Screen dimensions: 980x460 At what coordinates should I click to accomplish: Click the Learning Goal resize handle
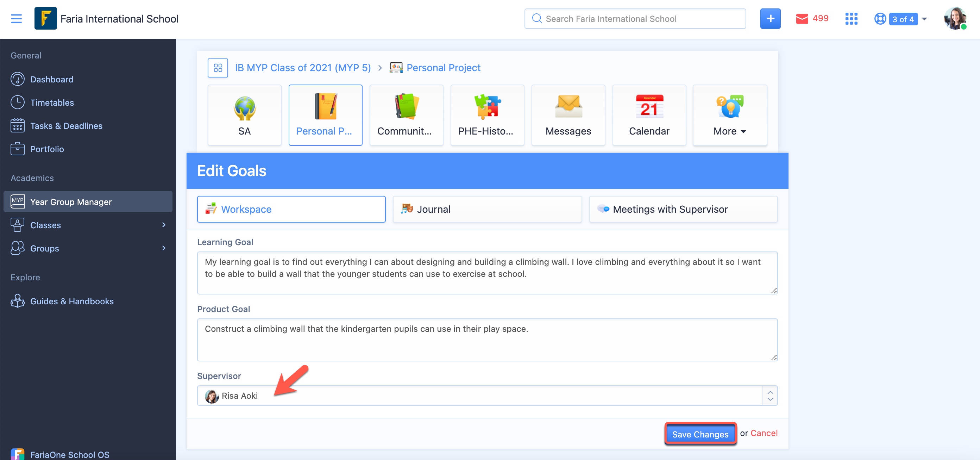tap(773, 291)
